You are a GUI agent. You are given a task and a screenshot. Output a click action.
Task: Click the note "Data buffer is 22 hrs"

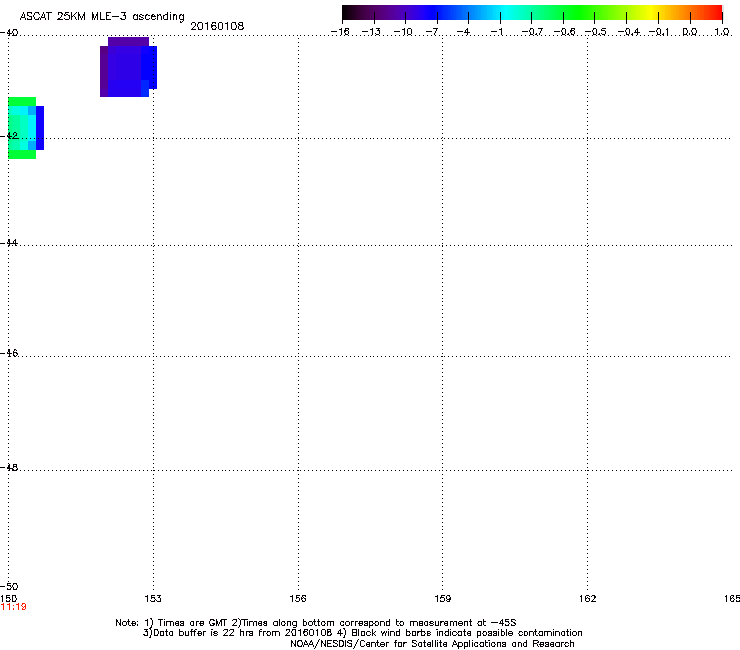click(204, 633)
